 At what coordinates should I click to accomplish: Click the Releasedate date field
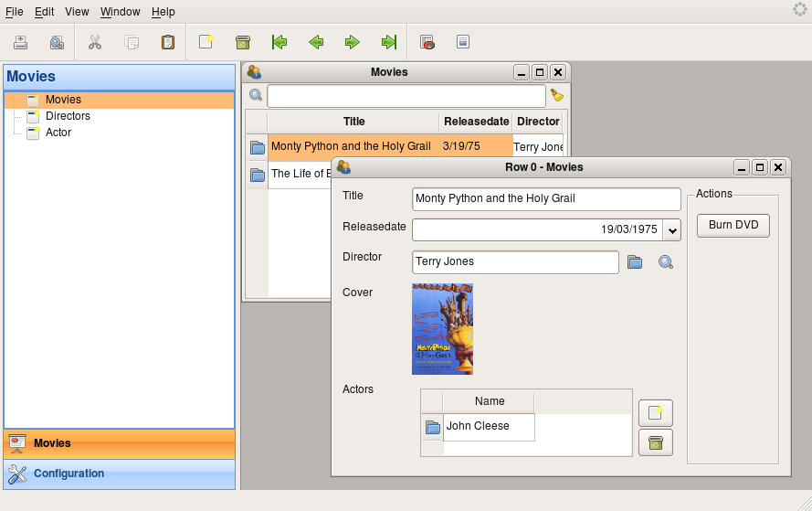coord(538,230)
